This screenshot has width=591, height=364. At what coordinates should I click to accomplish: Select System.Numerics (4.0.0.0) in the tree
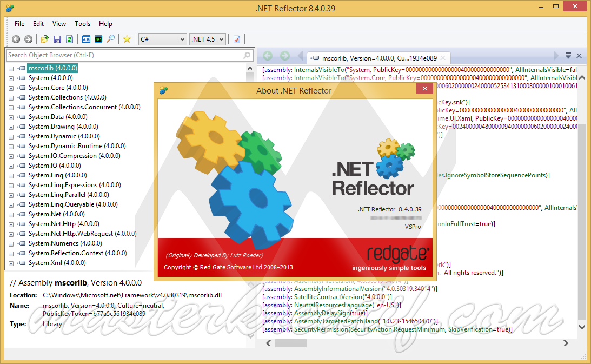click(x=65, y=244)
